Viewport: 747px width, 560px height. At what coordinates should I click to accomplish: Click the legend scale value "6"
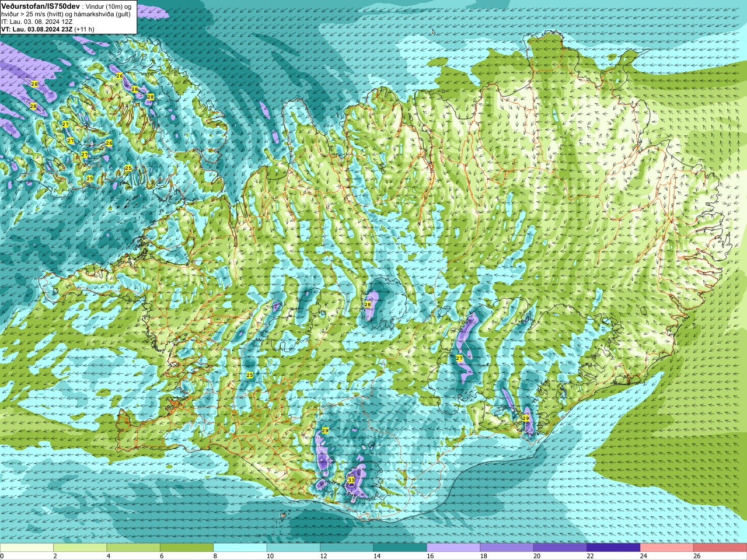[x=162, y=556]
